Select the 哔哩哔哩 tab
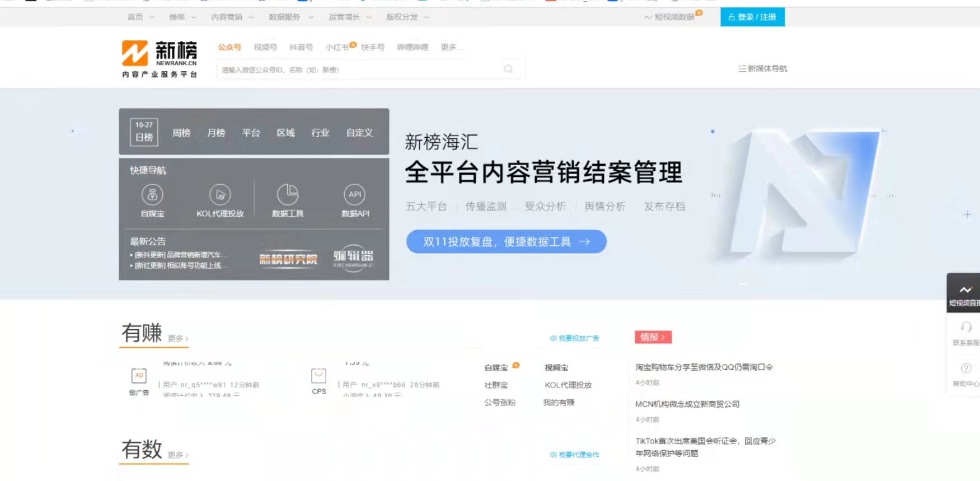 click(412, 48)
